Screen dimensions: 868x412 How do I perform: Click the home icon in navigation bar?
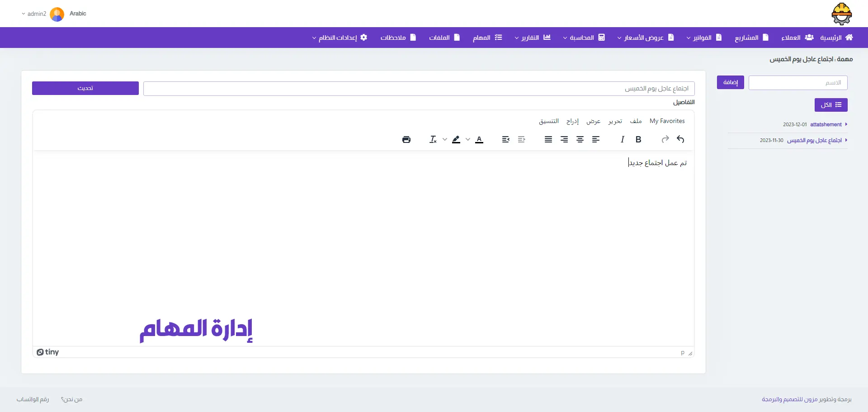(849, 38)
